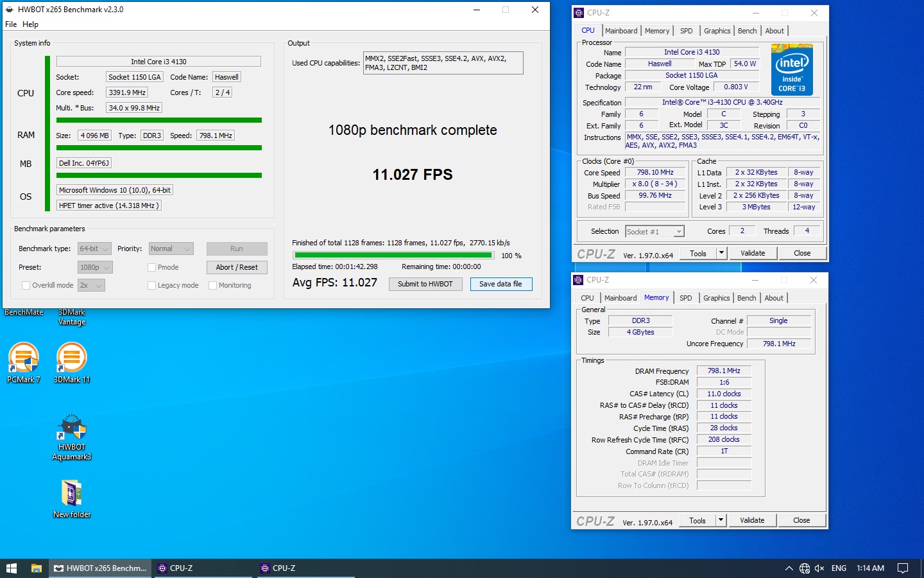924x578 pixels.
Task: Open Bench tab in lower CPU-Z
Action: click(x=747, y=298)
